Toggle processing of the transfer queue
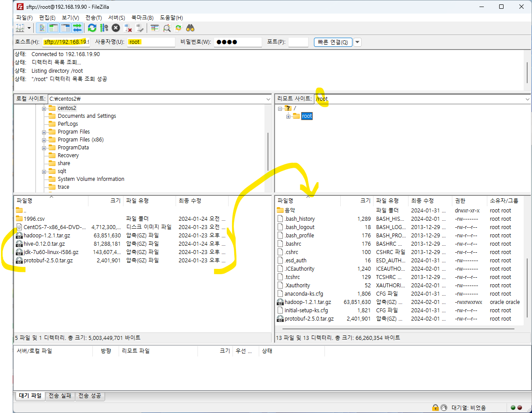 point(104,28)
